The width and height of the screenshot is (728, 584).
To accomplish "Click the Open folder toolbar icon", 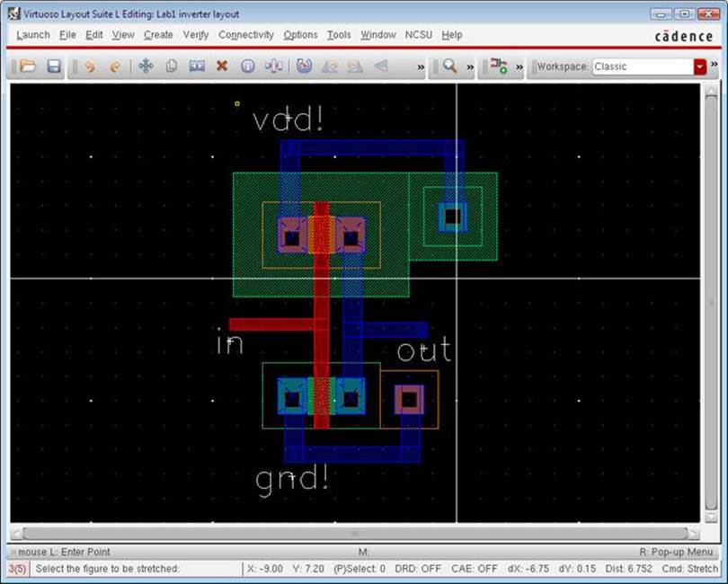I will [x=28, y=66].
